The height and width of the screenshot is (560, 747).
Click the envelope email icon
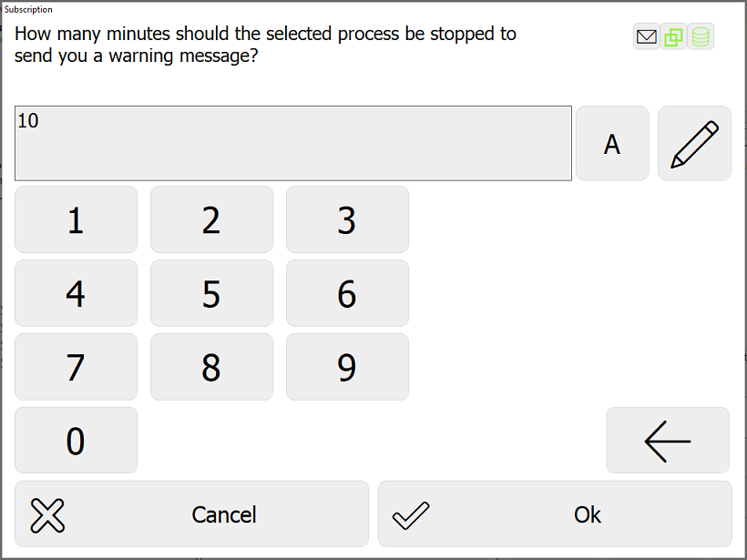coord(647,36)
